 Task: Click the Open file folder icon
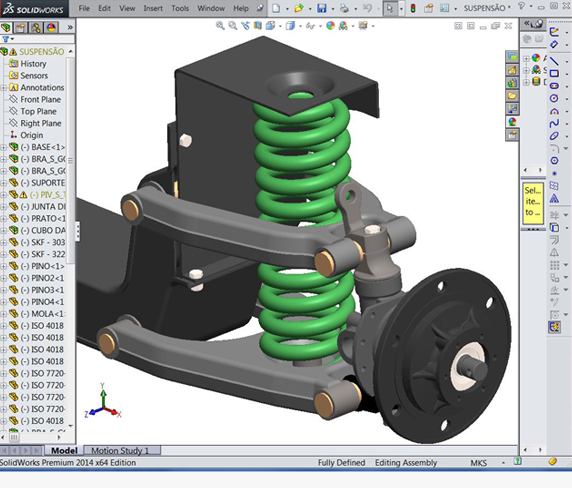point(299,8)
